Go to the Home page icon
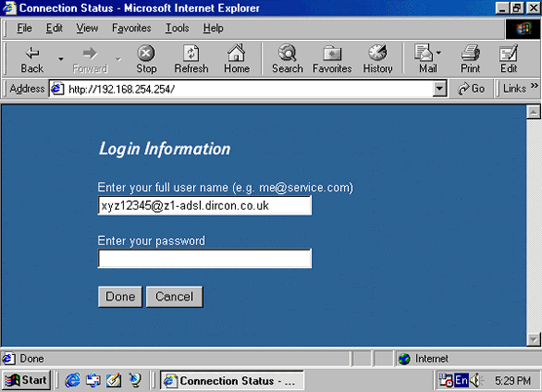 click(237, 59)
